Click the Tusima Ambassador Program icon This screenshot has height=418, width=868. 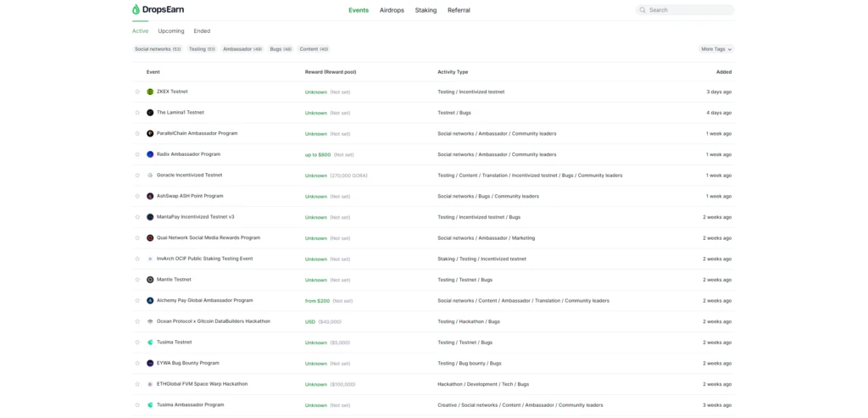(150, 404)
